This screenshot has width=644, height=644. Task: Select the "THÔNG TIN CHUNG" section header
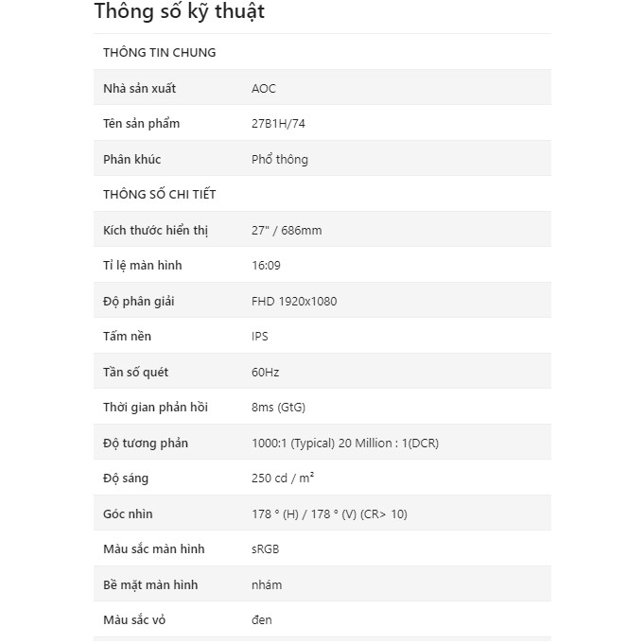pyautogui.click(x=159, y=52)
